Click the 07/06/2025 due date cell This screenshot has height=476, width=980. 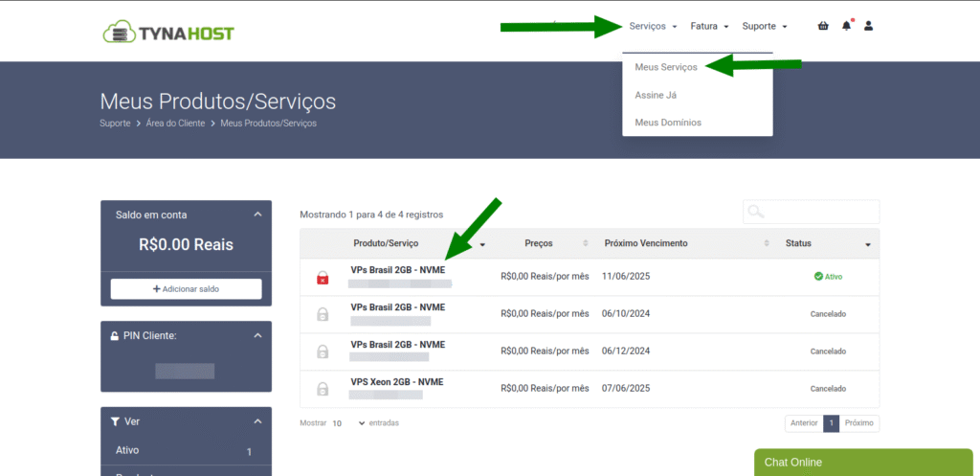pyautogui.click(x=626, y=389)
